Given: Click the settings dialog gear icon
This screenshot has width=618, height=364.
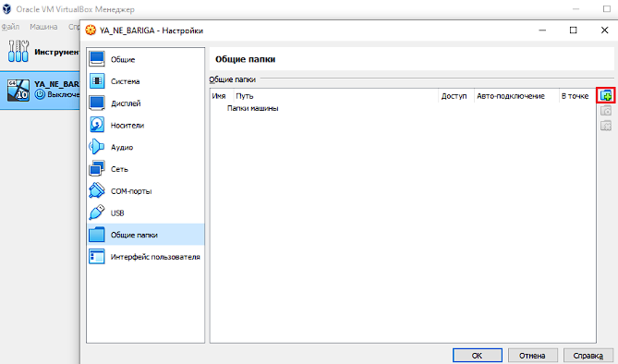Looking at the screenshot, I should (91, 30).
